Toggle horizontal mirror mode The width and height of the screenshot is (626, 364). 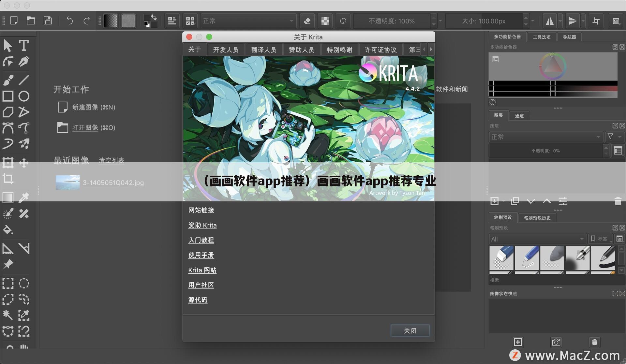(550, 21)
